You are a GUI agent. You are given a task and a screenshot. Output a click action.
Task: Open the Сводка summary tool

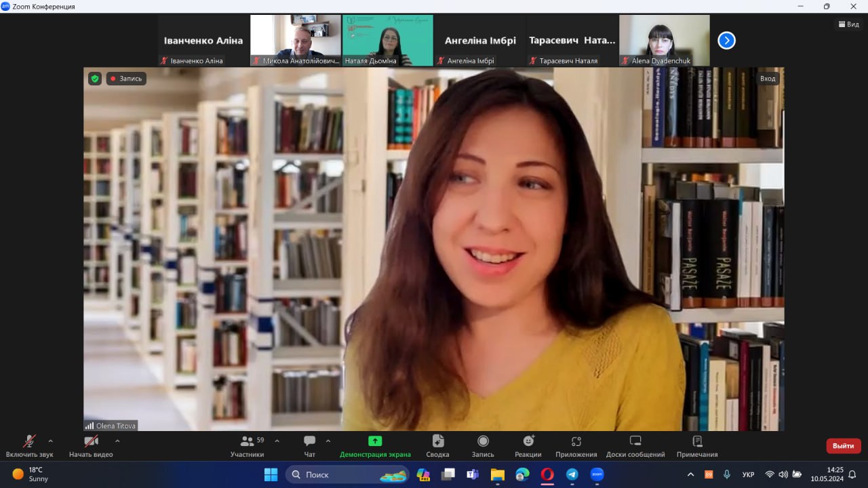[437, 446]
